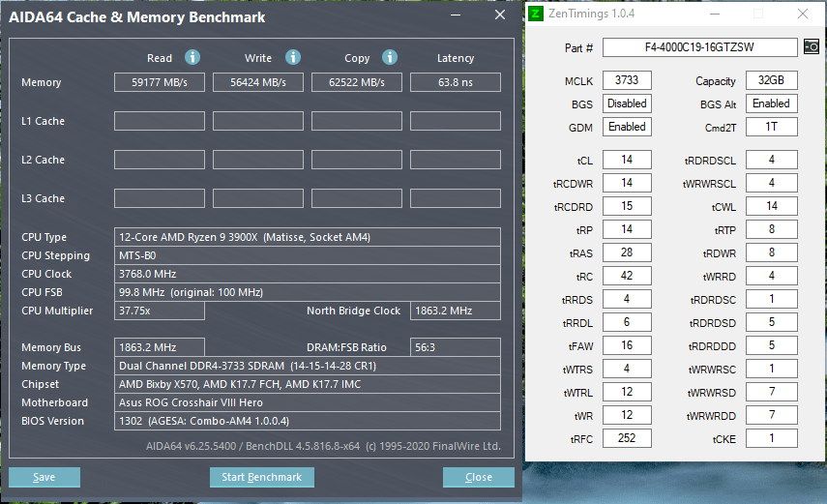Click the Memory Bus value 1863.2 MHz
This screenshot has height=504, width=827.
tap(160, 347)
